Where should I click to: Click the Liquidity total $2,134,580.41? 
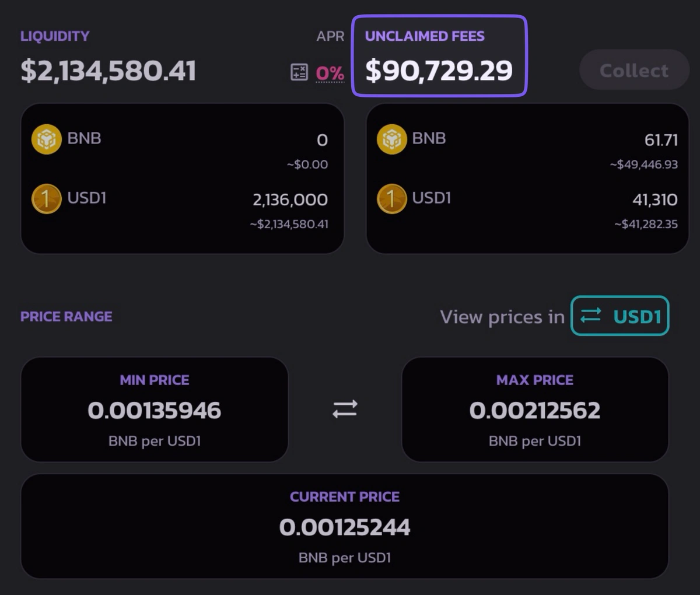tap(108, 71)
